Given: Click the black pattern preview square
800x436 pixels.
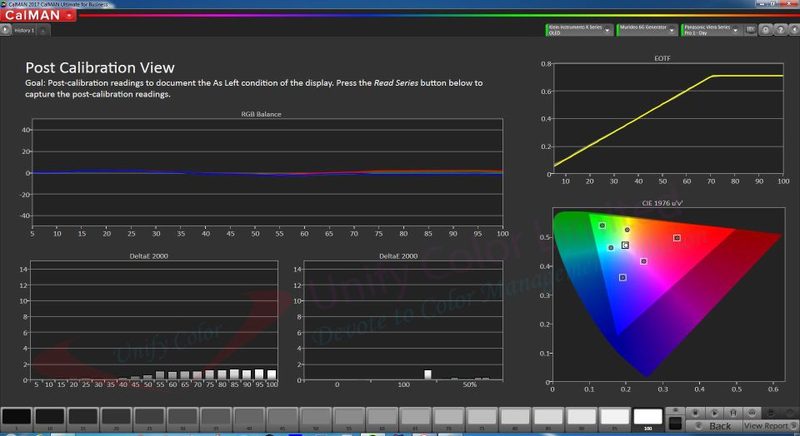Looking at the screenshot, I should [675, 423].
